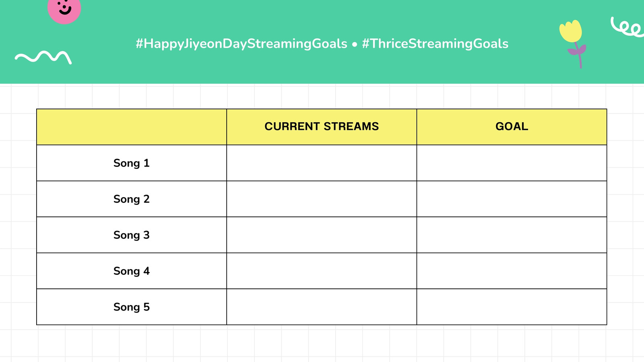Click the hashtag streaming goals header text
This screenshot has height=362, width=644.
pos(322,43)
